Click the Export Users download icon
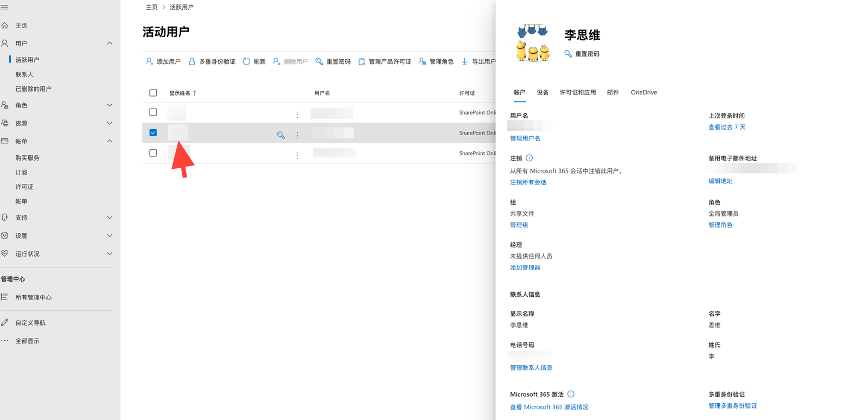 click(464, 61)
